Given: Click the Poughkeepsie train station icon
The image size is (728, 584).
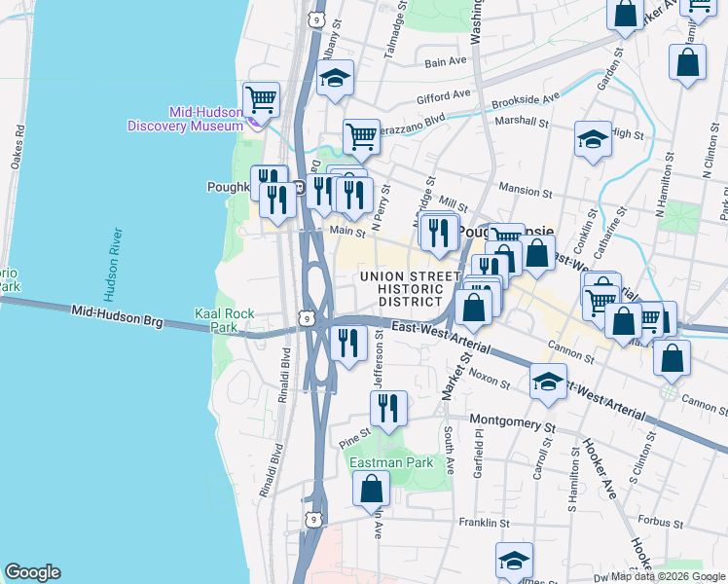Looking at the screenshot, I should coord(300,188).
